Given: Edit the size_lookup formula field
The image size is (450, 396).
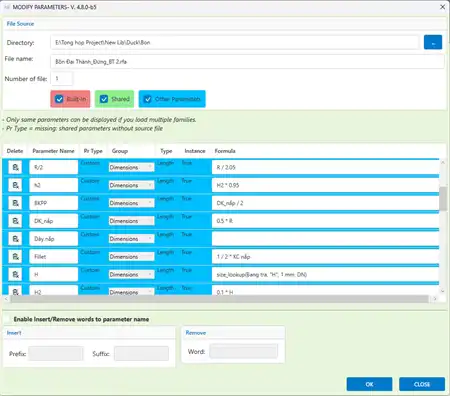Looking at the screenshot, I should click(325, 274).
